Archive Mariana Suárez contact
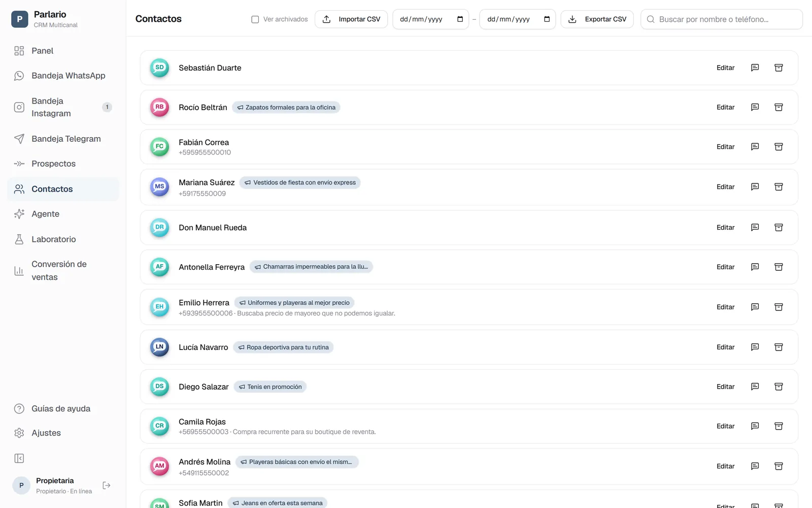 [779, 187]
